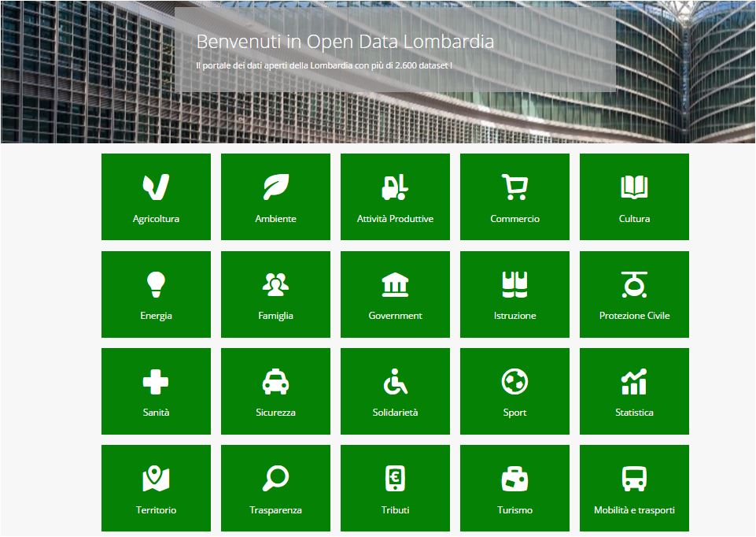The height and width of the screenshot is (537, 756).
Task: Click the Mobilità e trasporti bus icon
Action: pyautogui.click(x=634, y=478)
